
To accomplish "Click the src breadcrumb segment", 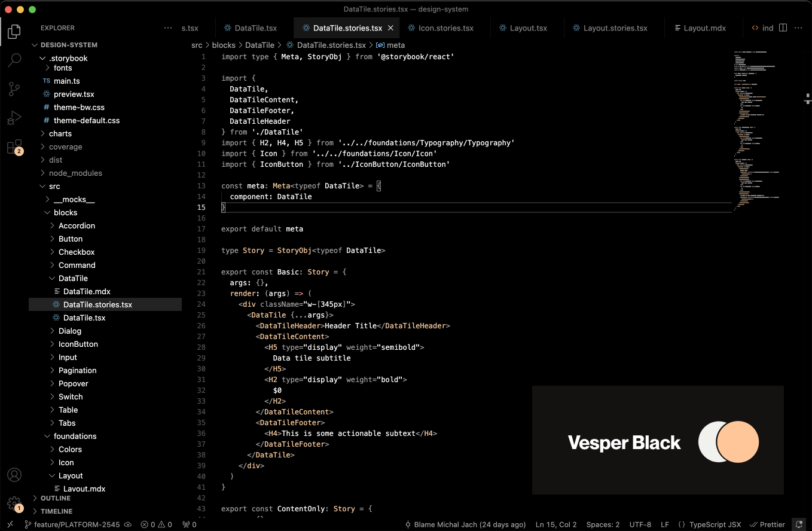I will (197, 45).
